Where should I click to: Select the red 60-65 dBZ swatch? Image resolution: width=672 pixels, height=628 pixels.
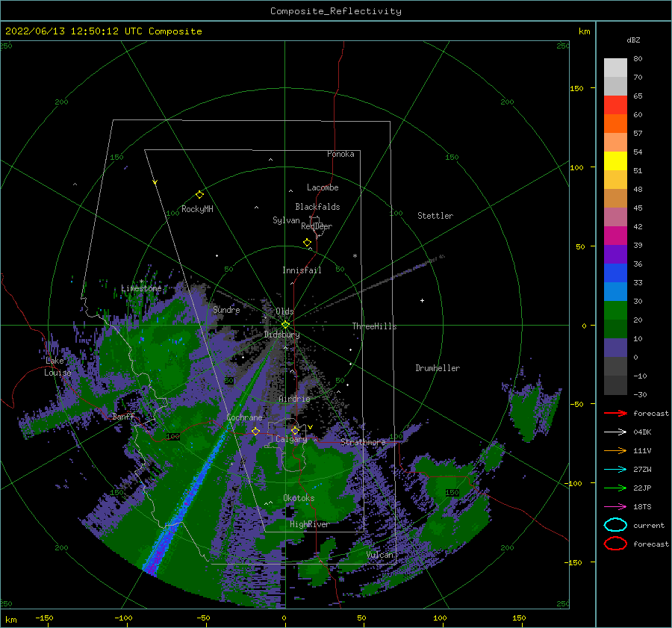615,105
